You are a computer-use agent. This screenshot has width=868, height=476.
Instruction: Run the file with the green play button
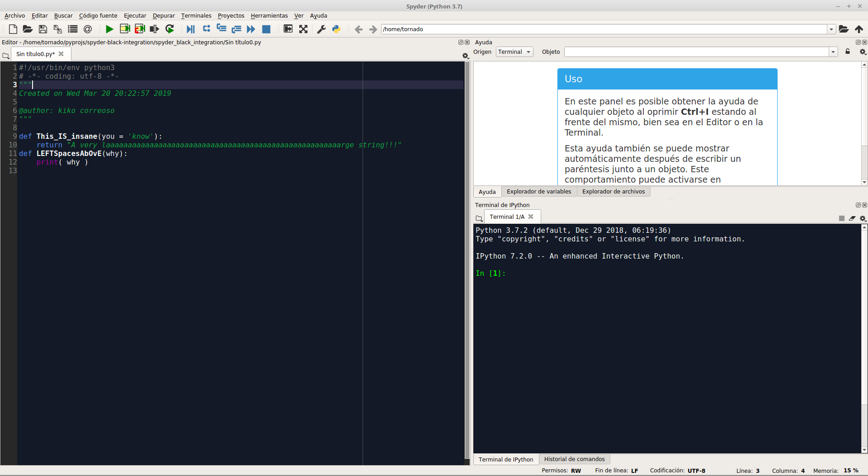[x=109, y=29]
